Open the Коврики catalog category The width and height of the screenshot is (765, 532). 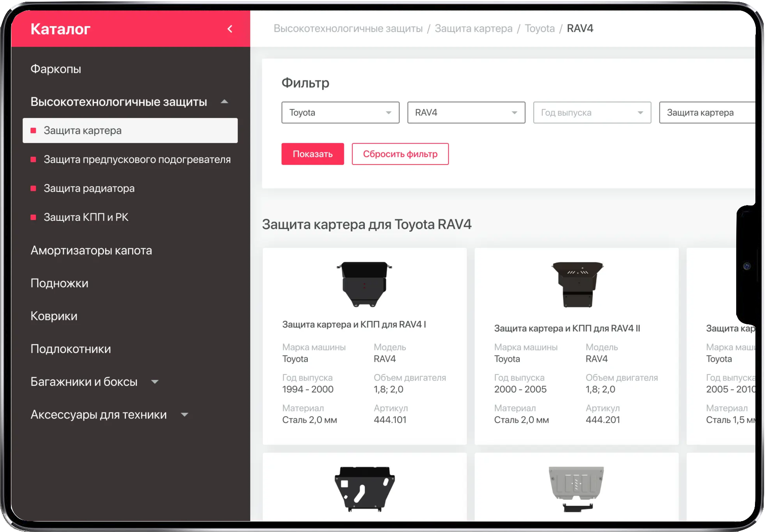point(54,316)
